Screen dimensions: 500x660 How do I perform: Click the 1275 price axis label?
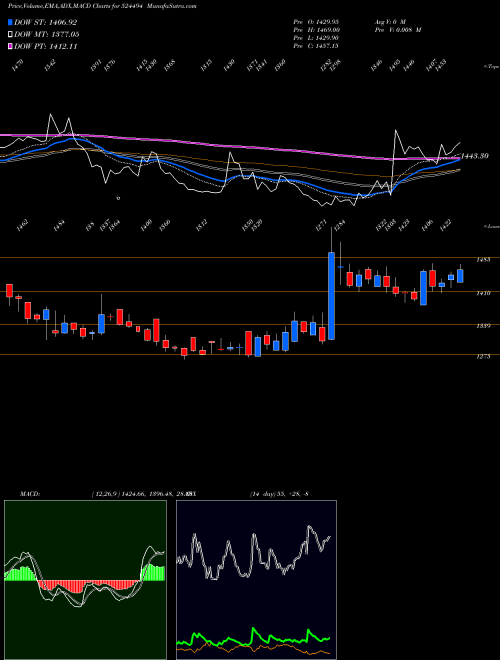coord(483,357)
